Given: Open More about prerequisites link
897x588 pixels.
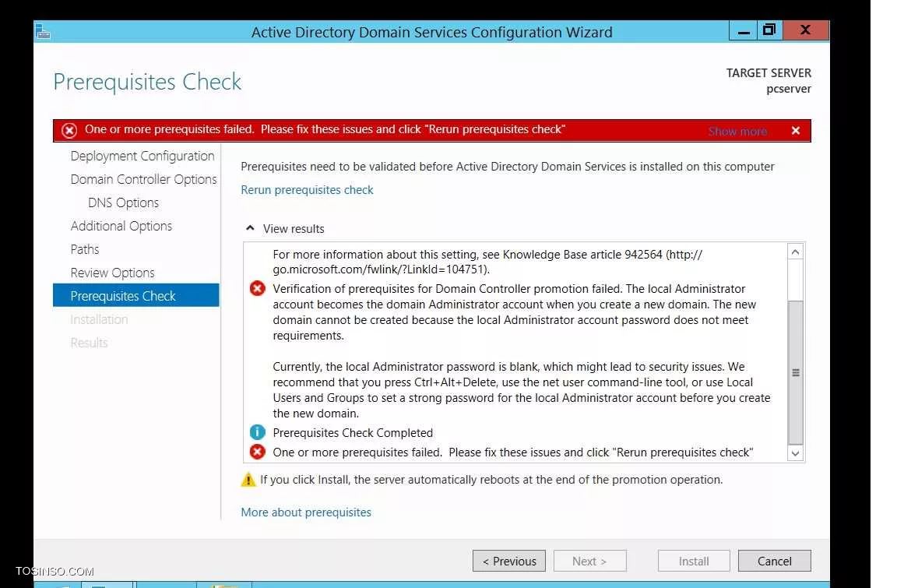Looking at the screenshot, I should click(306, 512).
